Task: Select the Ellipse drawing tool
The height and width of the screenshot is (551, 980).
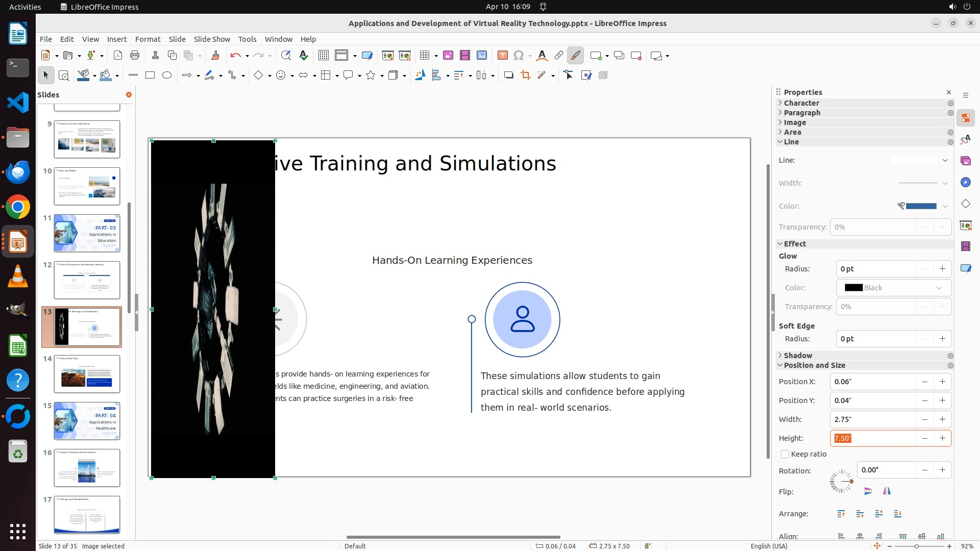Action: coord(167,76)
